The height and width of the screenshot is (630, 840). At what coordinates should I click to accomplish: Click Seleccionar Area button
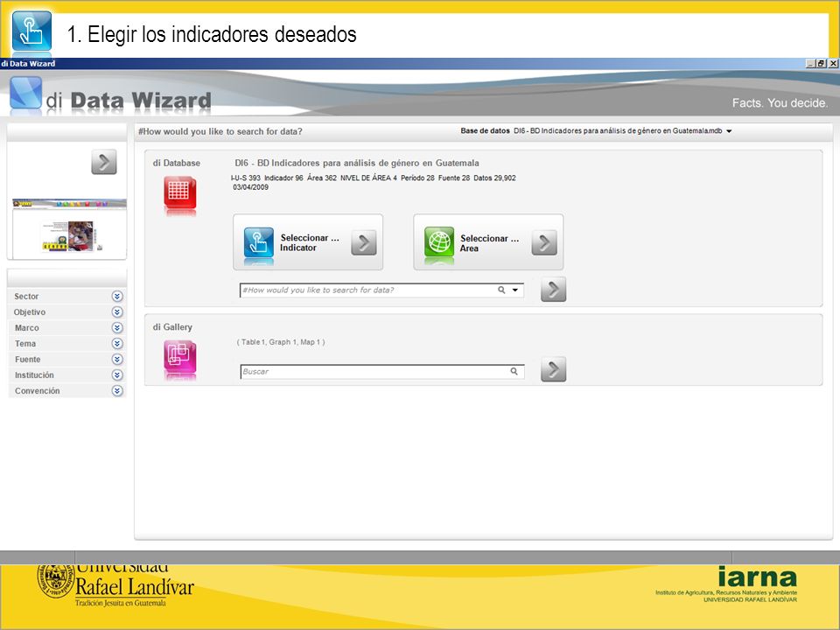(488, 242)
